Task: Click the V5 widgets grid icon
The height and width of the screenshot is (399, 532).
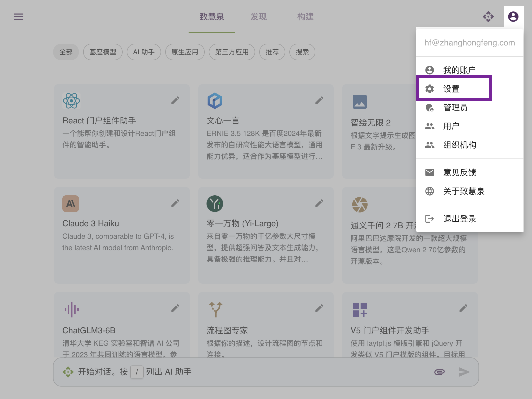Action: coord(360,310)
